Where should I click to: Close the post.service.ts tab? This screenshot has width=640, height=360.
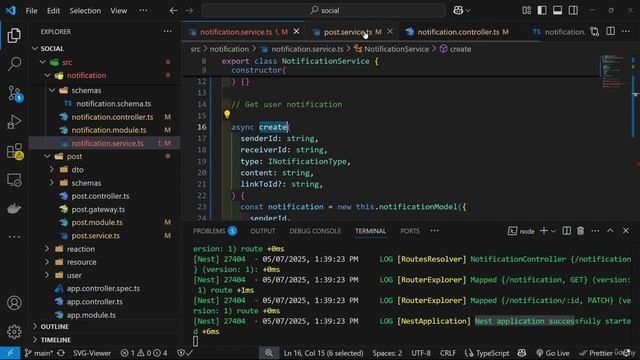(390, 31)
